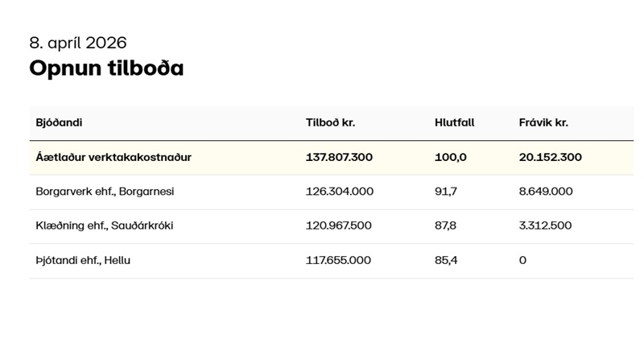Click the date text 8. apríl 2026
Screen dimensions: 644x347
(78, 43)
